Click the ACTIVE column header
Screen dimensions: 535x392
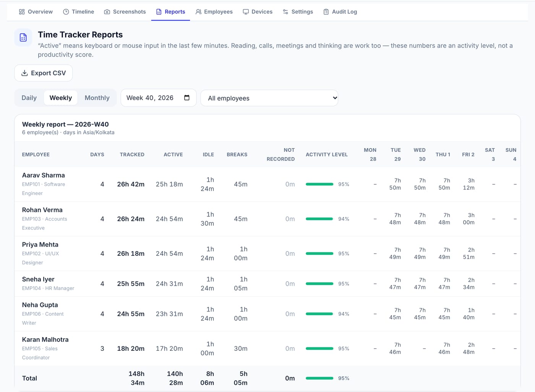coord(173,155)
